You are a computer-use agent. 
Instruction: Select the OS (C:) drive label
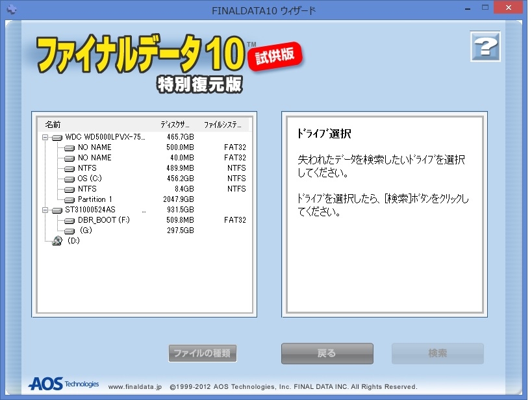pos(90,178)
